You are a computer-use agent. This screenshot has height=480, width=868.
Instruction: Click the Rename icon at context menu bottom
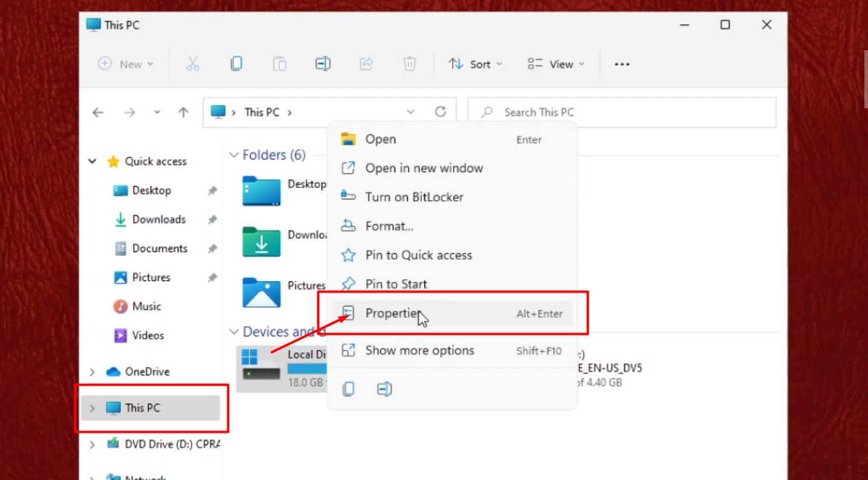click(384, 389)
